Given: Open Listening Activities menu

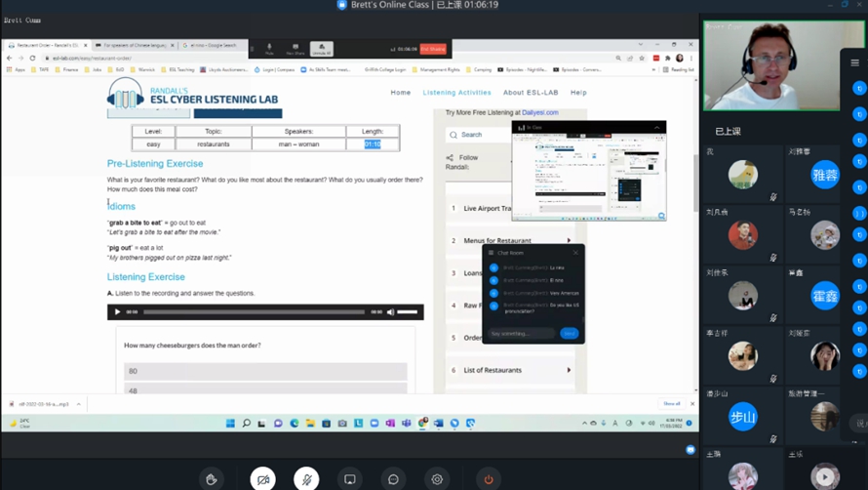Looking at the screenshot, I should tap(456, 93).
